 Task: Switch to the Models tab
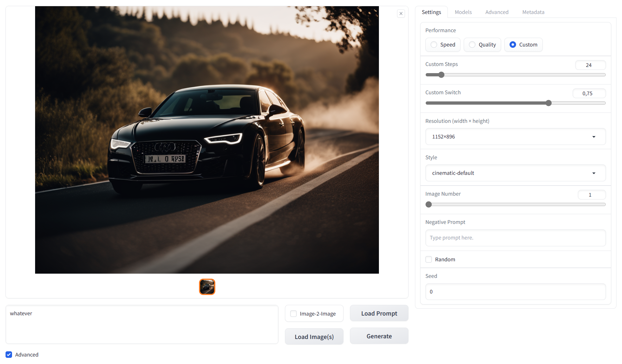(x=463, y=12)
